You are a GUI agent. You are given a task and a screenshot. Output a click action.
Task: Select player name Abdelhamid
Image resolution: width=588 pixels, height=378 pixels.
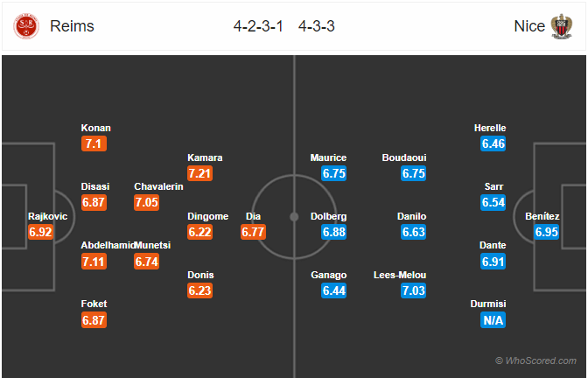point(108,245)
